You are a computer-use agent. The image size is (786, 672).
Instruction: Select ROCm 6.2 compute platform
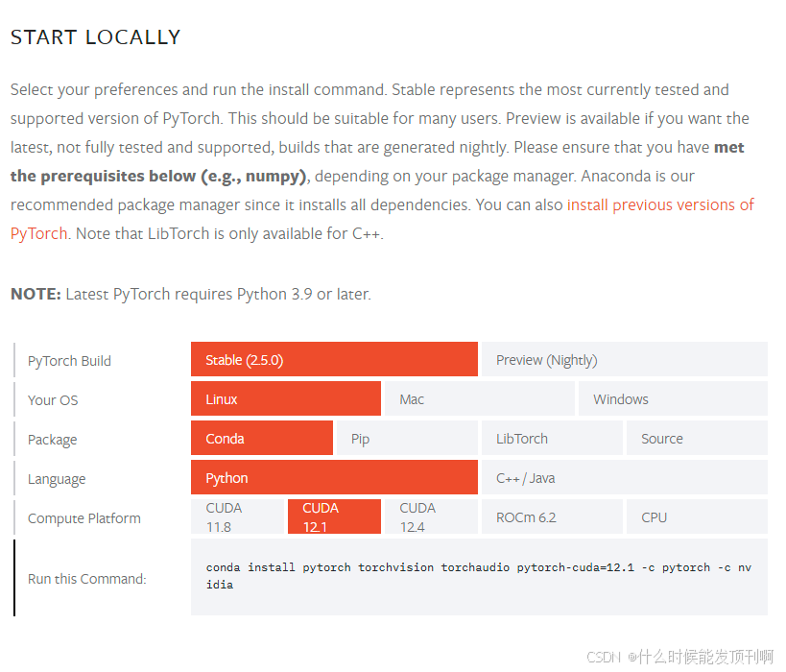tap(552, 516)
